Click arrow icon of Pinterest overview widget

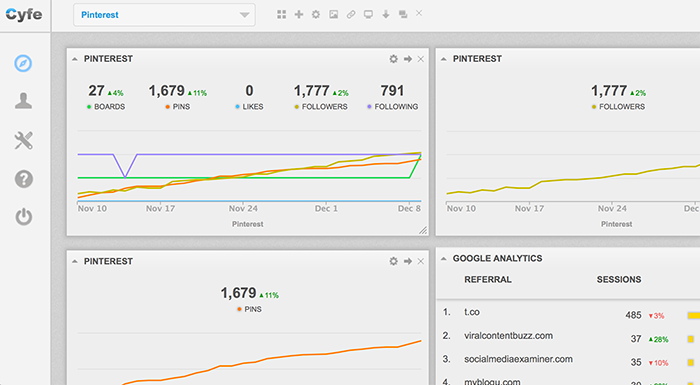[x=408, y=59]
